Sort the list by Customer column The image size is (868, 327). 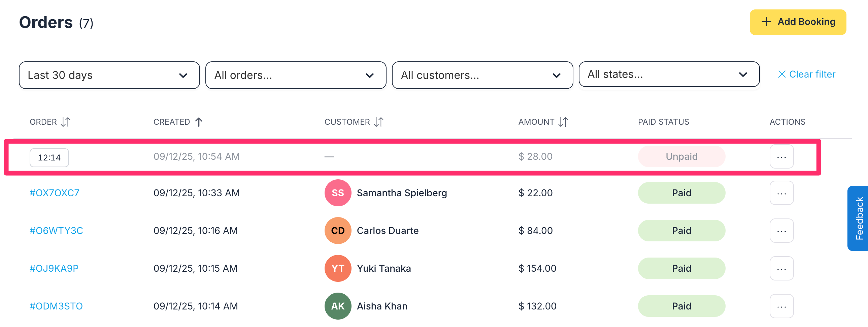click(x=378, y=122)
